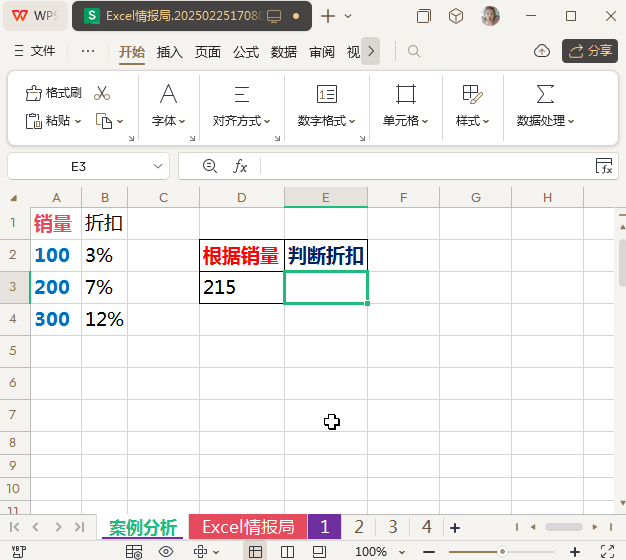Click the fx insert function icon
This screenshot has width=626, height=560.
(240, 166)
